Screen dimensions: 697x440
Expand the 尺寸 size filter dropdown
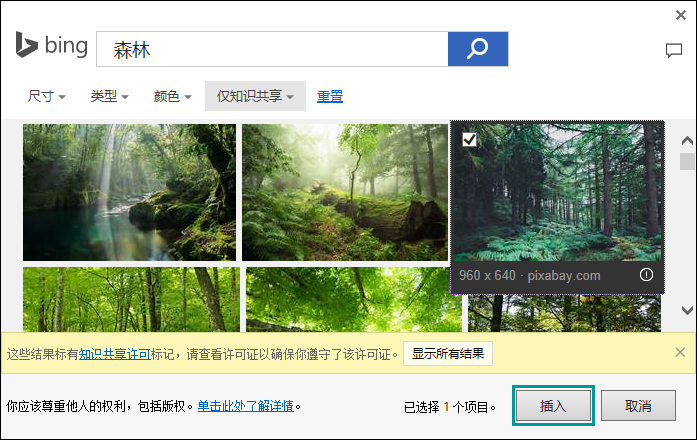46,97
